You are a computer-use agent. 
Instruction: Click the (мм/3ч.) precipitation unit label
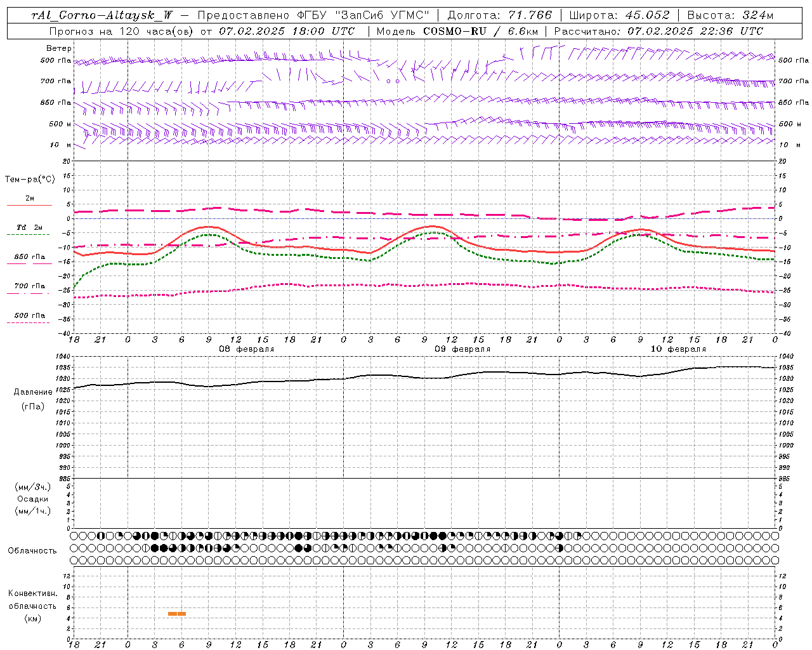tap(33, 487)
